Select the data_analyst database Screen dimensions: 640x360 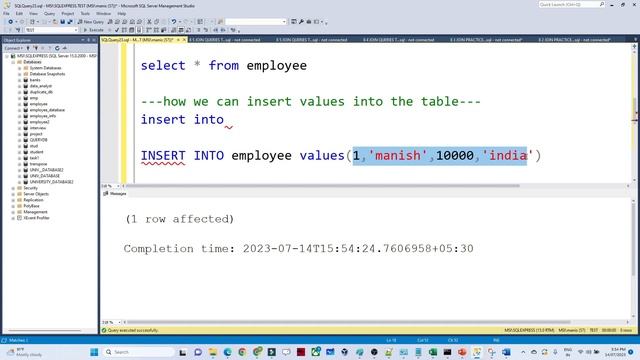(x=40, y=86)
